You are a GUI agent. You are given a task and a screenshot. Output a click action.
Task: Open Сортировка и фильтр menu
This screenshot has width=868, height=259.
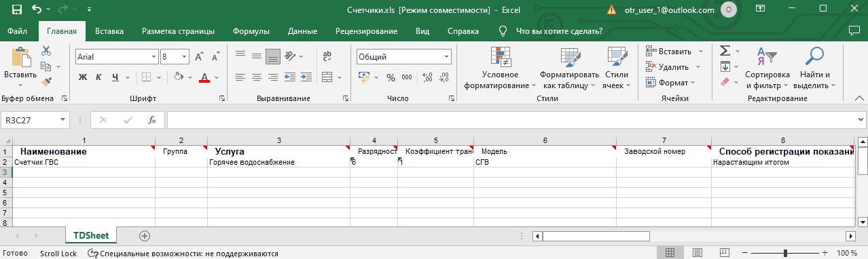coord(767,68)
